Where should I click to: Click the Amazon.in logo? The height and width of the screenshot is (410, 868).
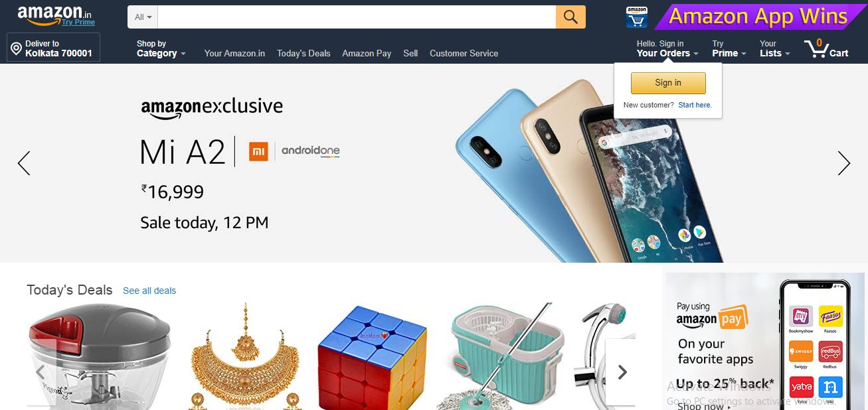click(x=56, y=16)
